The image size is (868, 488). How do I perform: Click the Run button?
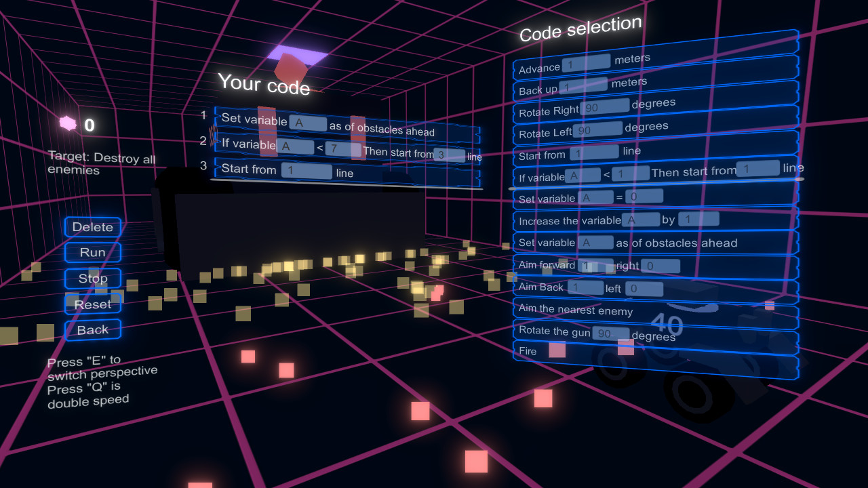click(x=93, y=252)
